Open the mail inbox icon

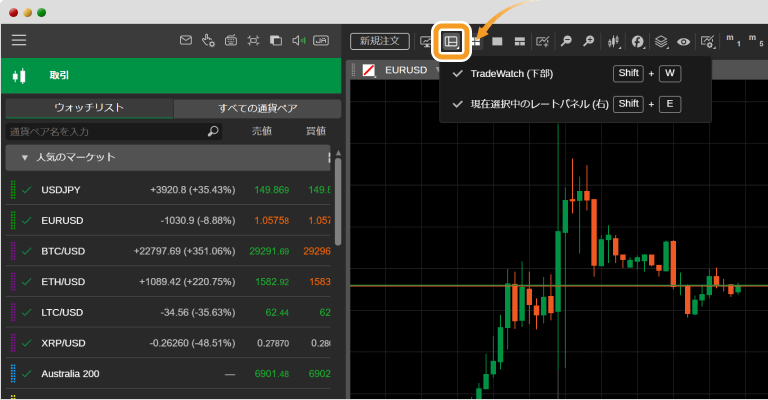click(186, 40)
